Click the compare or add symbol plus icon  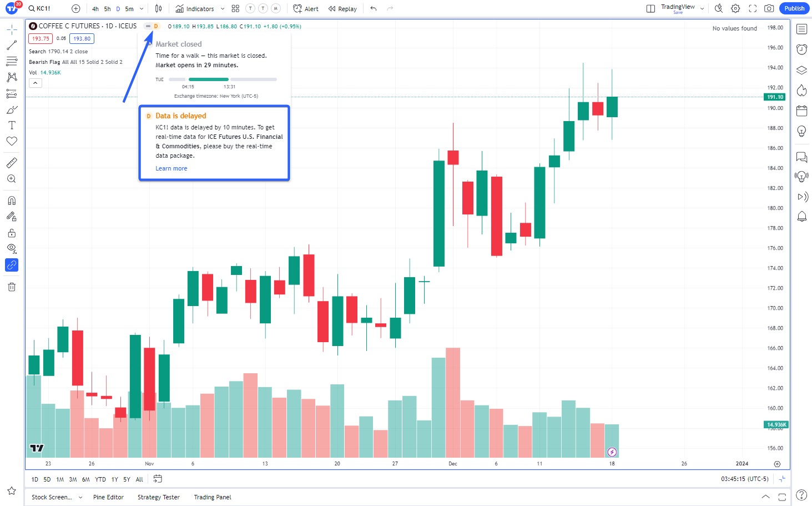76,8
